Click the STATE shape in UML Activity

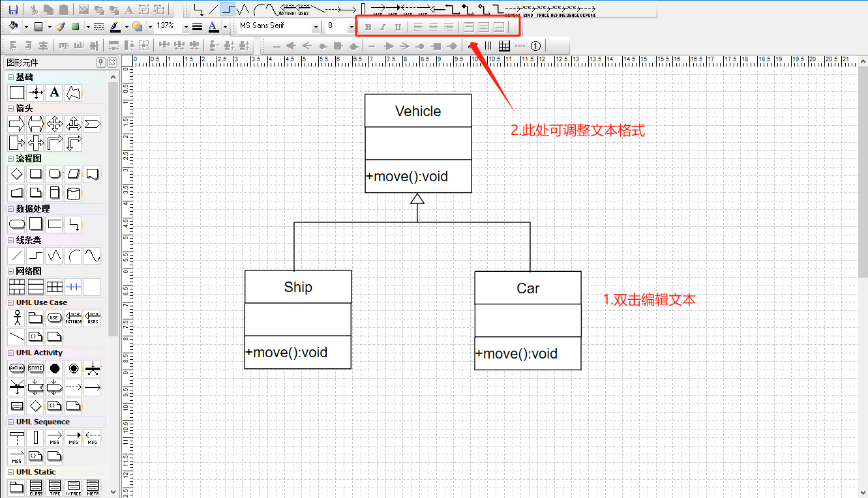coord(35,368)
